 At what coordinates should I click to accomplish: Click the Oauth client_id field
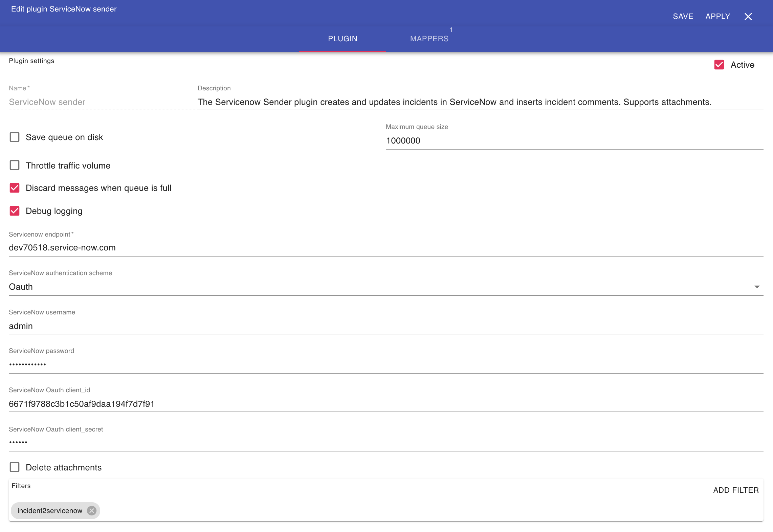(386, 404)
